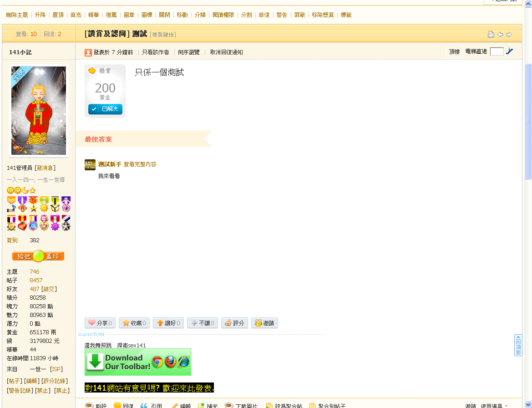Click the 下載圖片 download images icon
Screen dimensions: 532x408
(x=229, y=405)
